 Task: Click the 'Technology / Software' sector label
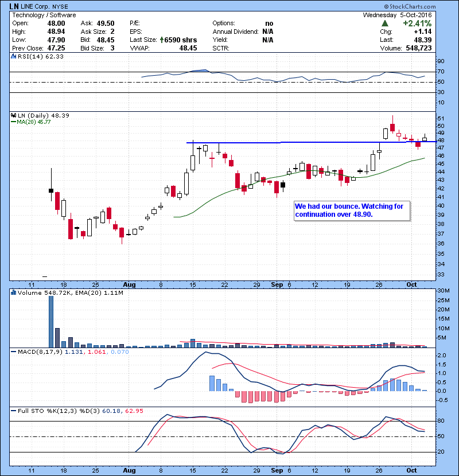(44, 15)
